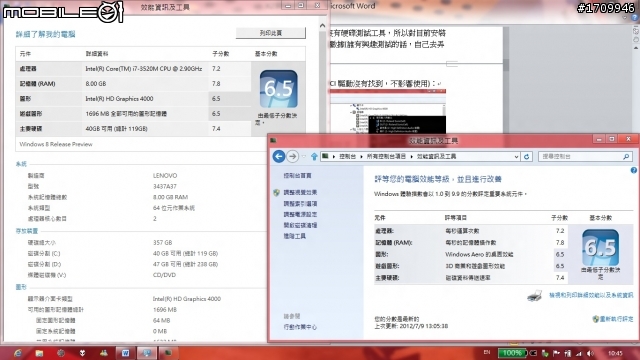The height and width of the screenshot is (360, 640).
Task: Click 重新執行評定 to re-run the assessment
Action: tap(616, 319)
